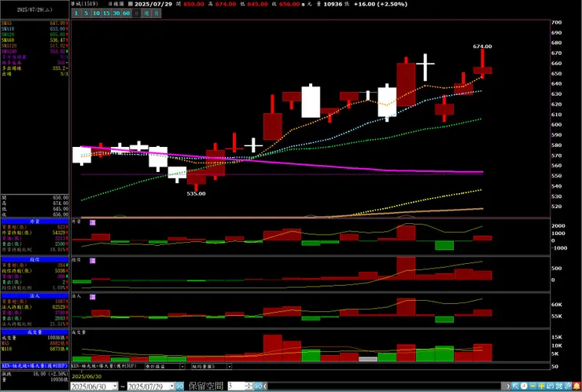
Task: Click the horizontal scrollbar right arrow
Action: pyautogui.click(x=507, y=386)
